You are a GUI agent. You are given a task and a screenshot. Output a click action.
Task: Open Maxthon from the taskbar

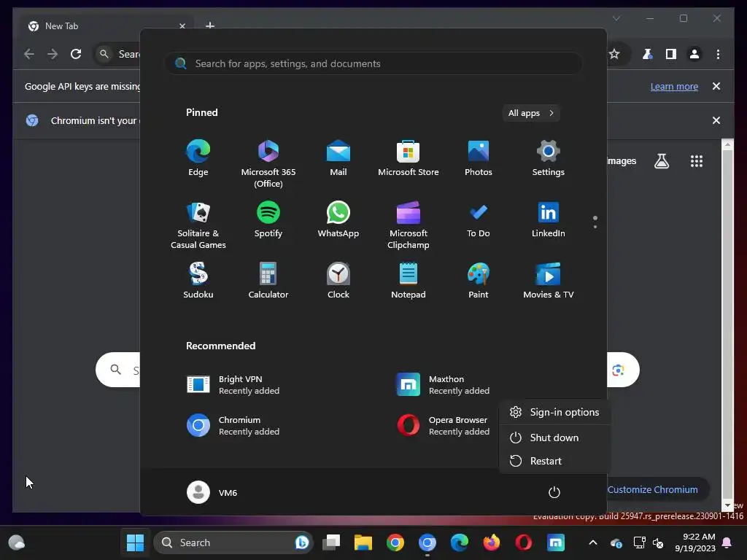coord(555,542)
